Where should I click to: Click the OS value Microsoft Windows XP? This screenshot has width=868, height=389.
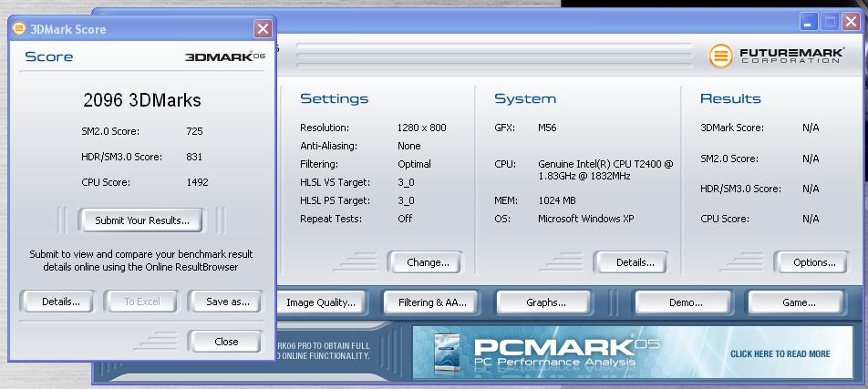(x=585, y=219)
